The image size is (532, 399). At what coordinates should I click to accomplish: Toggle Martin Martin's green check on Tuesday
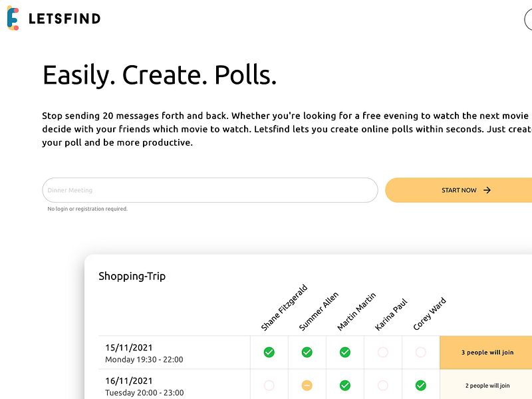[x=345, y=386]
